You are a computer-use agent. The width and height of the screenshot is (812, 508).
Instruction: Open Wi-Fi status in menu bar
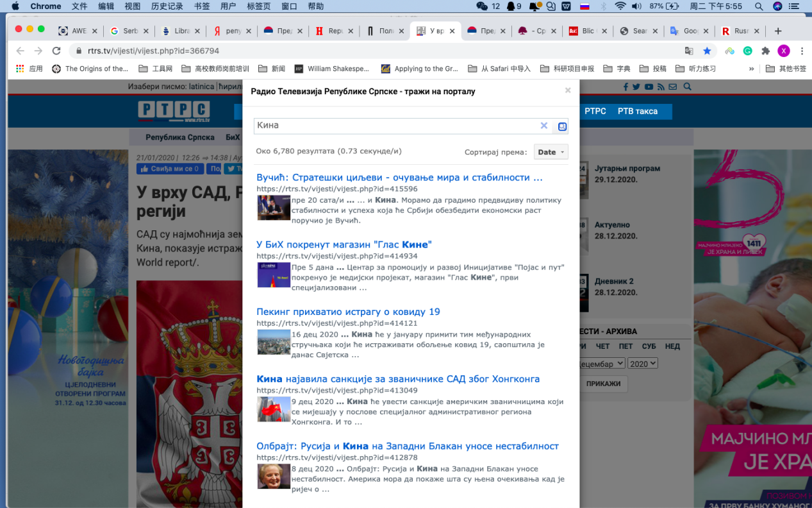tap(620, 6)
